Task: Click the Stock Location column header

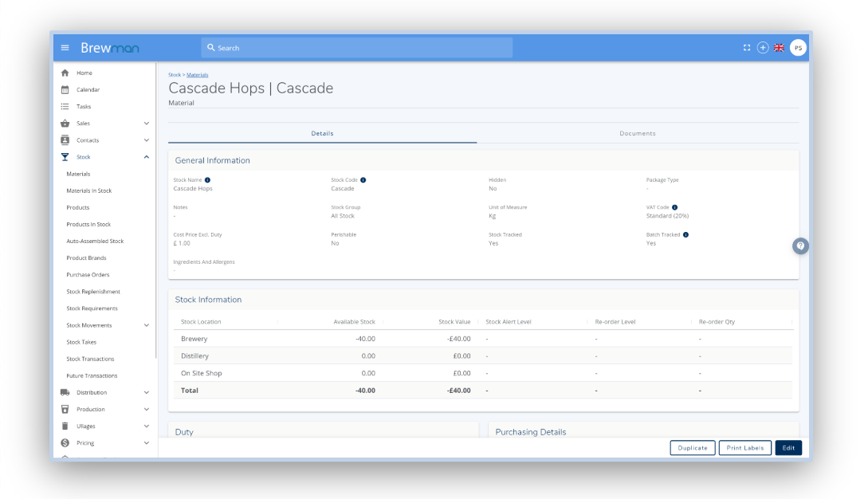Action: [x=201, y=322]
